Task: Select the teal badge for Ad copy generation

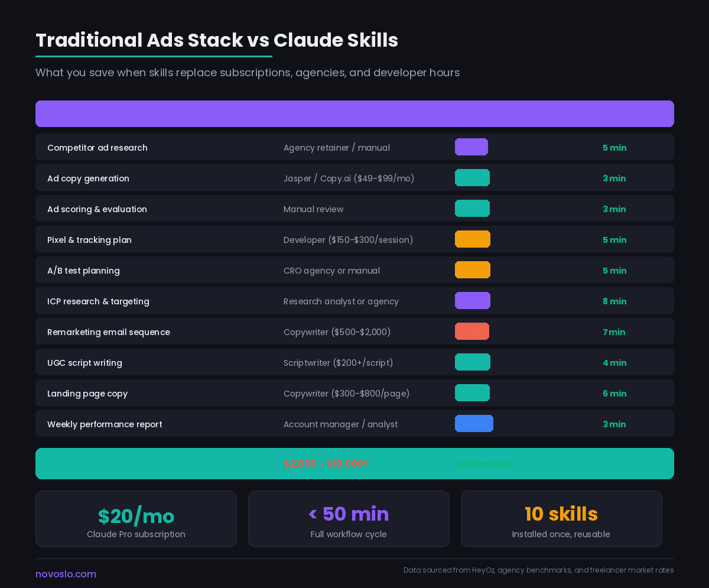Action: click(472, 177)
